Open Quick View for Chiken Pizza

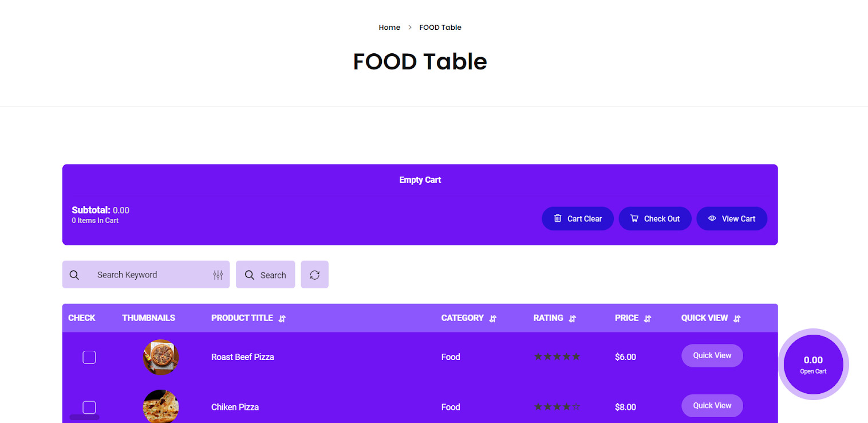(x=712, y=406)
